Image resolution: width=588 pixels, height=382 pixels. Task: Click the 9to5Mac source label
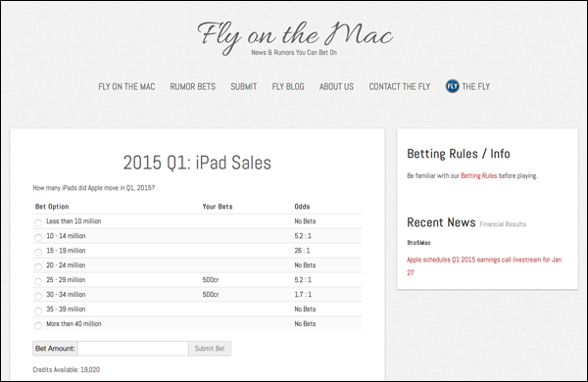[x=418, y=243]
